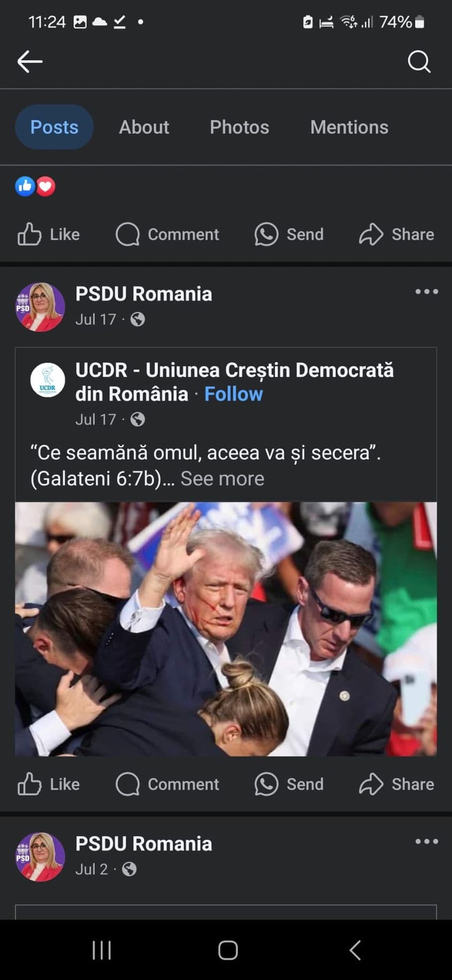Open options menu for Jul 17 post
Image resolution: width=452 pixels, height=980 pixels.
426,292
